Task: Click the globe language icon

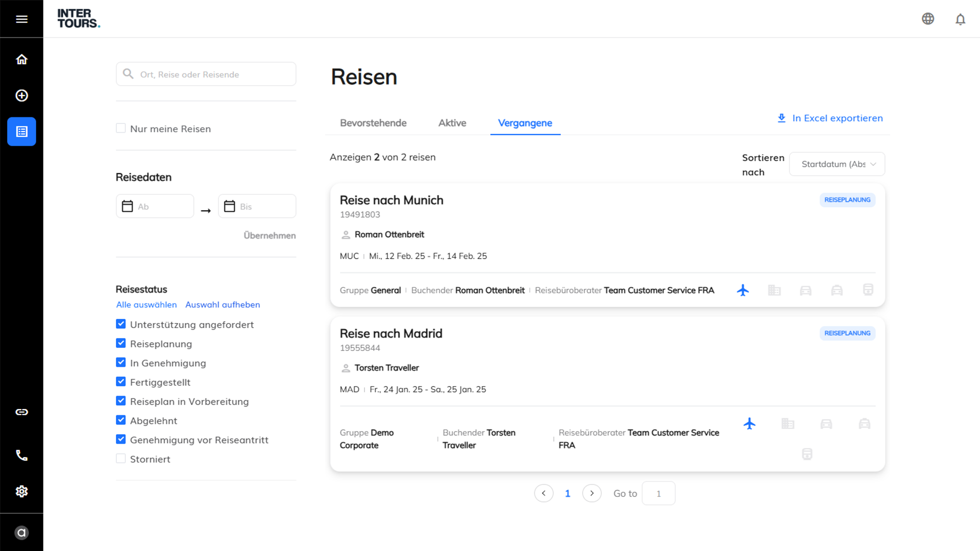Action: pos(928,19)
